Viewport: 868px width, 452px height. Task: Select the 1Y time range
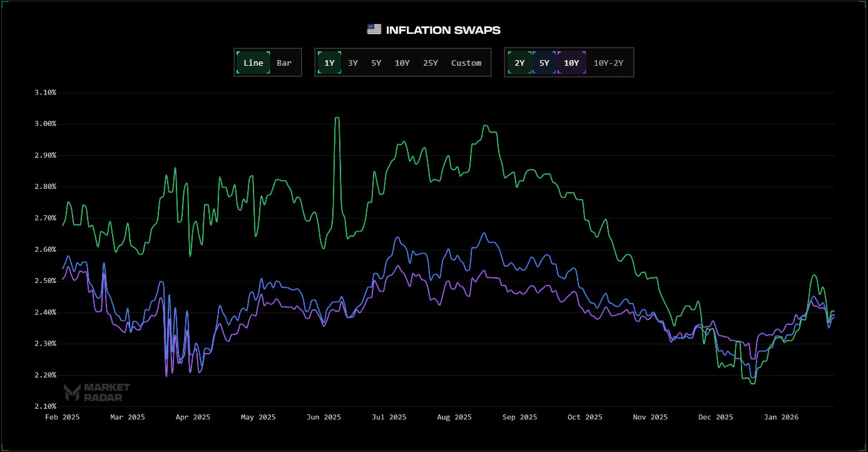329,63
